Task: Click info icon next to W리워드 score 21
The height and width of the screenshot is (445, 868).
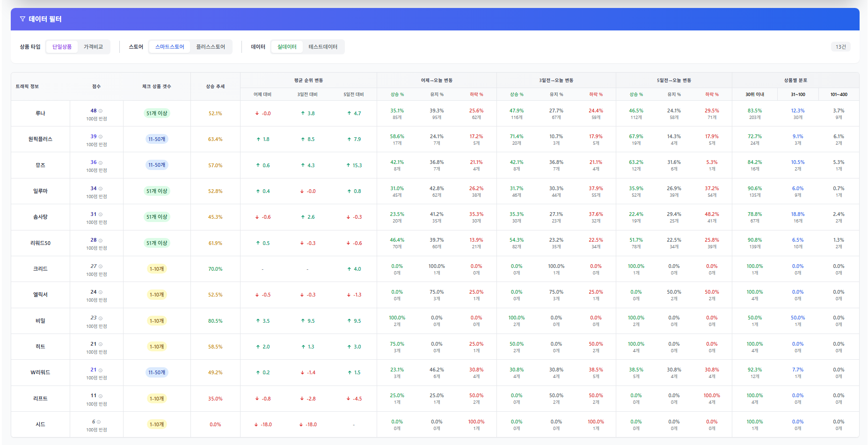Action: [x=101, y=370]
